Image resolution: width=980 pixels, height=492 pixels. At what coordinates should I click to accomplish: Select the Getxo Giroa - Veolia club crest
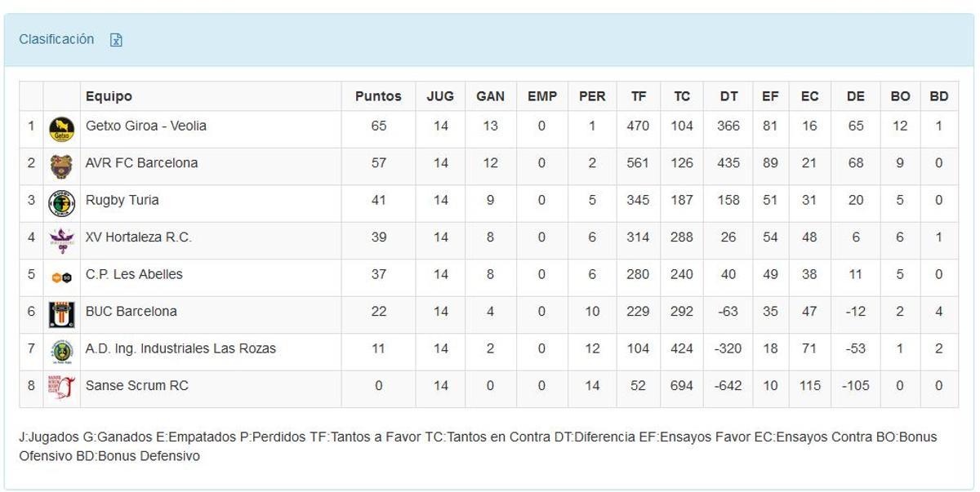[62, 126]
